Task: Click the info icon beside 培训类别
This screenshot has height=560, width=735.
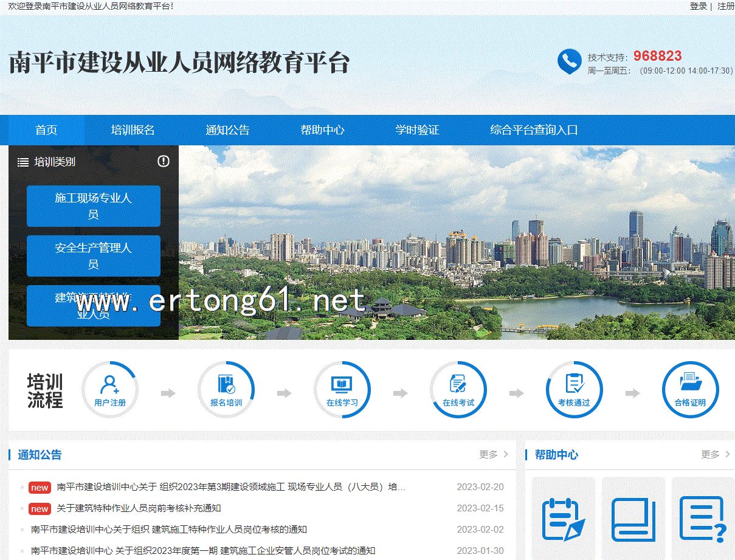Action: point(164,161)
